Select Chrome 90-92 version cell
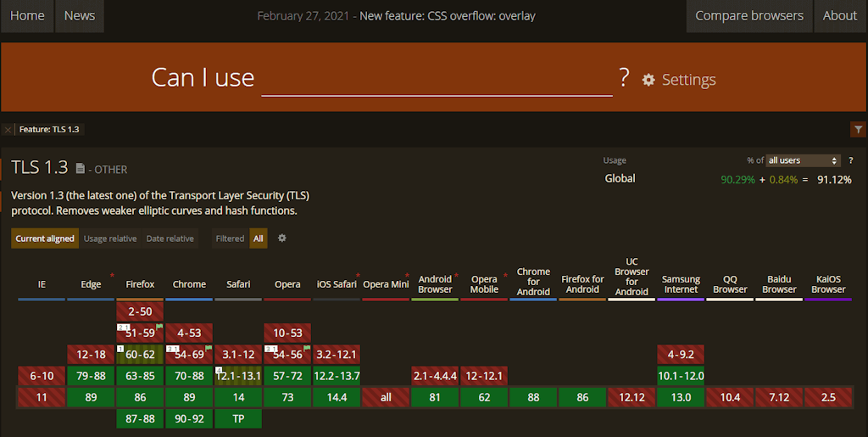 click(x=189, y=418)
